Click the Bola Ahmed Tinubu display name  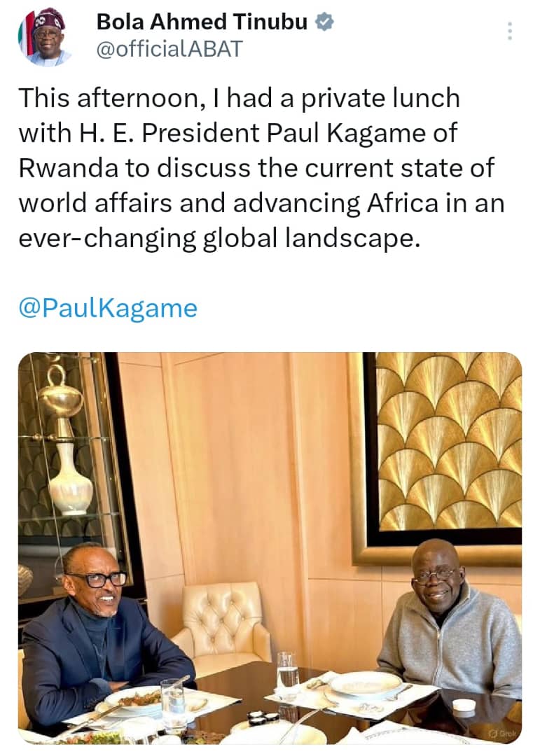coord(202,22)
